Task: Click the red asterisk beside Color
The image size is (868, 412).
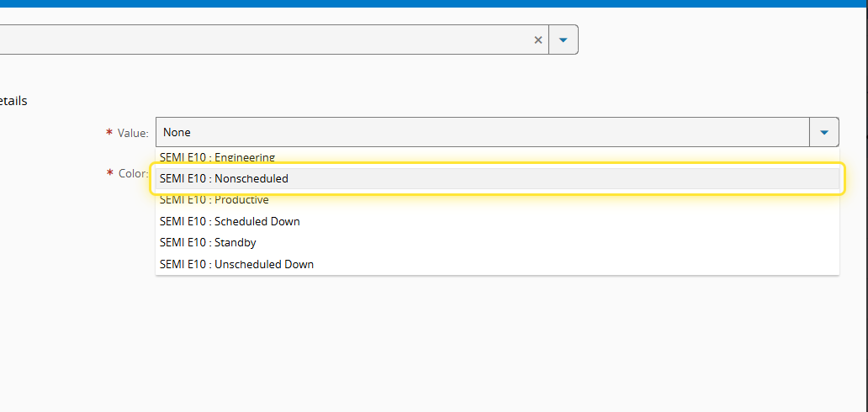Action: coord(109,173)
